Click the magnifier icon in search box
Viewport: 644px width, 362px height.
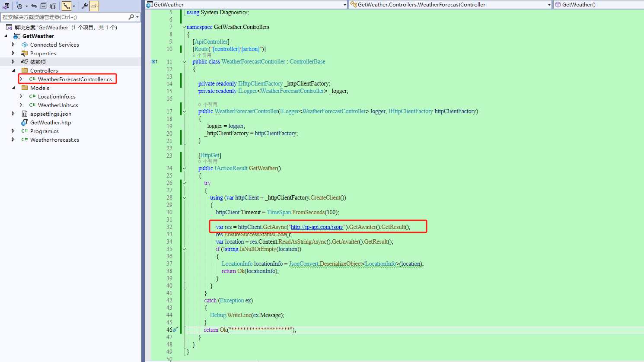[x=131, y=17]
